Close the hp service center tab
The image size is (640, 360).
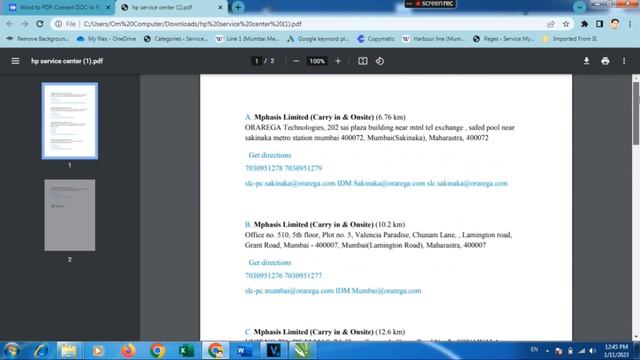[x=220, y=7]
